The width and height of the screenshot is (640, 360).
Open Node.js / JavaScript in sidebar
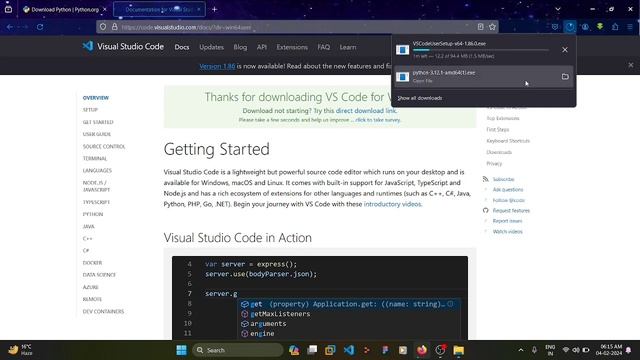[96, 186]
